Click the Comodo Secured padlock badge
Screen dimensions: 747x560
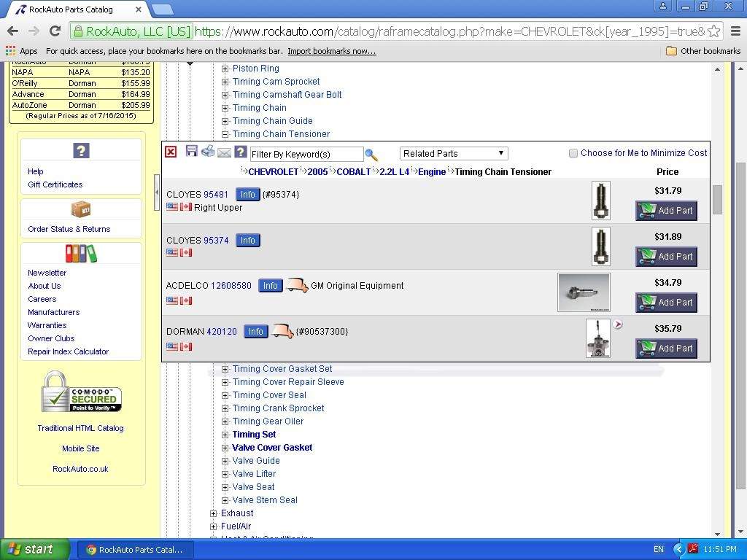81,392
